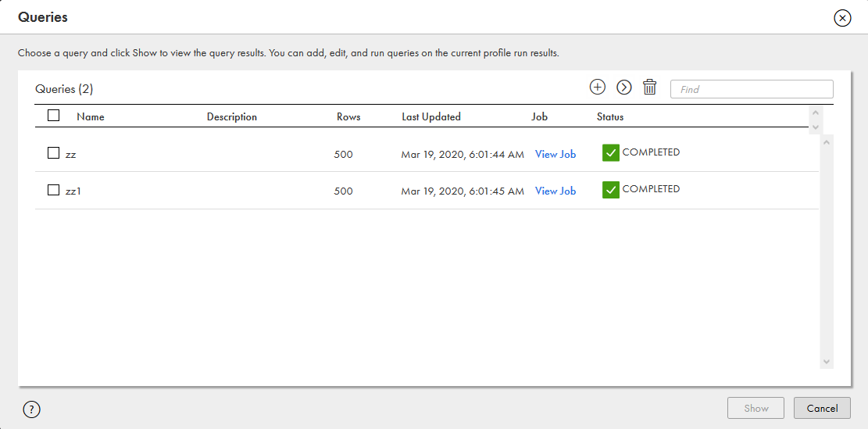
Task: Check the box for query zz1
Action: [54, 190]
